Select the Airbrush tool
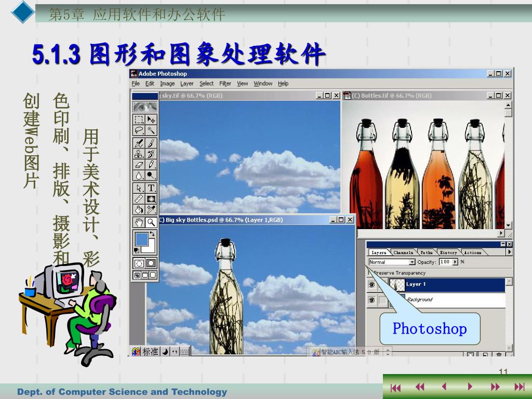The height and width of the screenshot is (399, 532). (139, 143)
